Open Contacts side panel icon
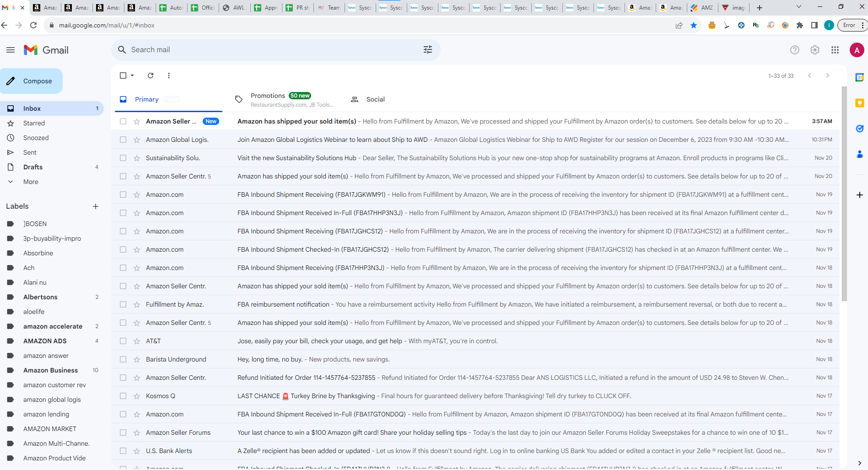This screenshot has width=868, height=470. 860,154
